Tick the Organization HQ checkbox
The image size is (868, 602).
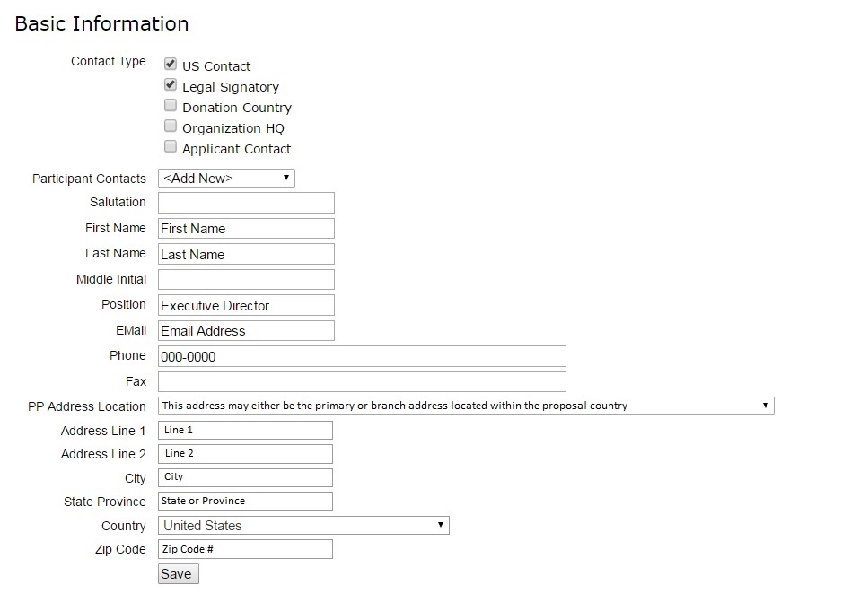click(x=171, y=127)
